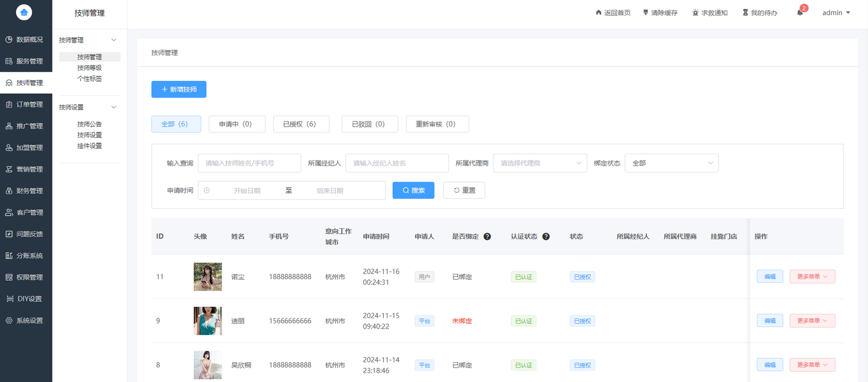The width and height of the screenshot is (868, 382).
Task: Click the 结束日期 date field
Action: click(x=330, y=190)
